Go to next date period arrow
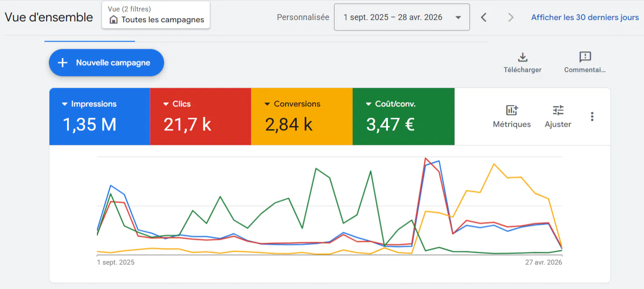The height and width of the screenshot is (289, 644). [x=511, y=18]
